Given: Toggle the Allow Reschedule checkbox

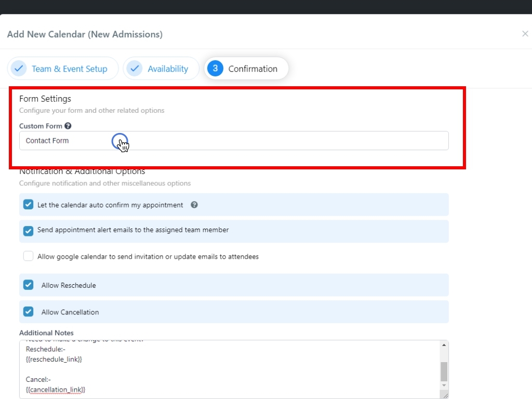Looking at the screenshot, I should (29, 285).
